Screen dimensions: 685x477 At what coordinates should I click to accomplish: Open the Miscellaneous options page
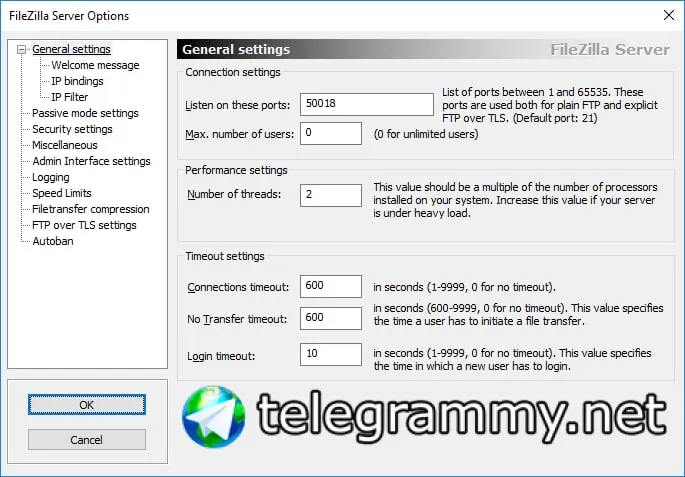(65, 145)
